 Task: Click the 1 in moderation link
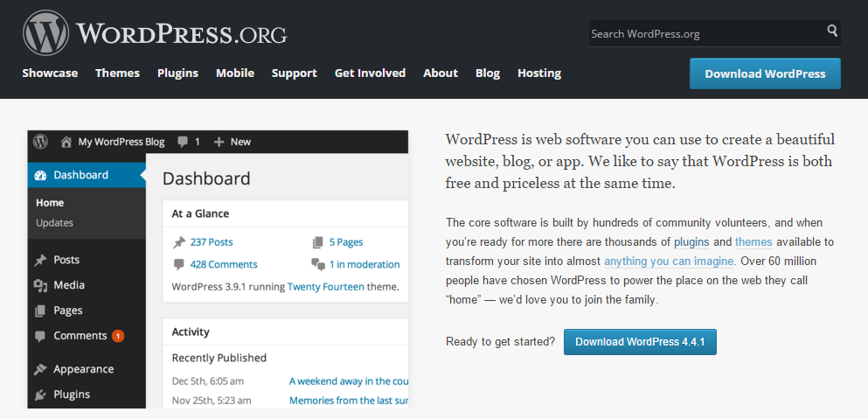coord(365,264)
